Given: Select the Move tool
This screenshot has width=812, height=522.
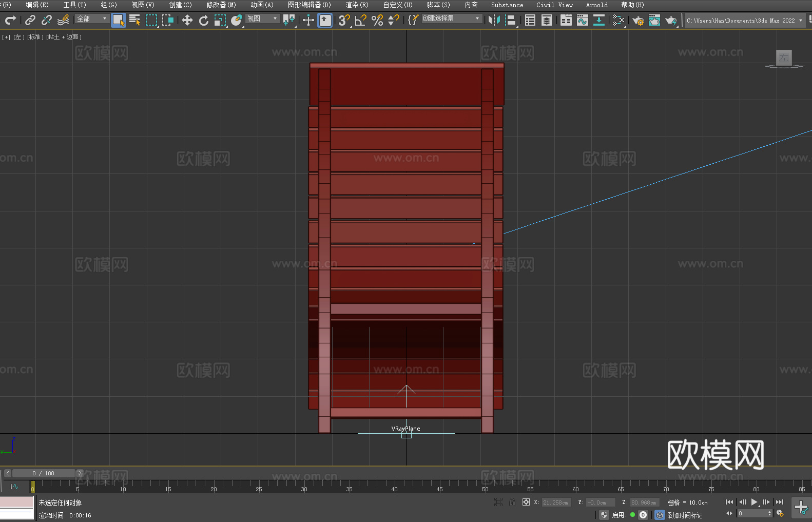Looking at the screenshot, I should pos(187,20).
